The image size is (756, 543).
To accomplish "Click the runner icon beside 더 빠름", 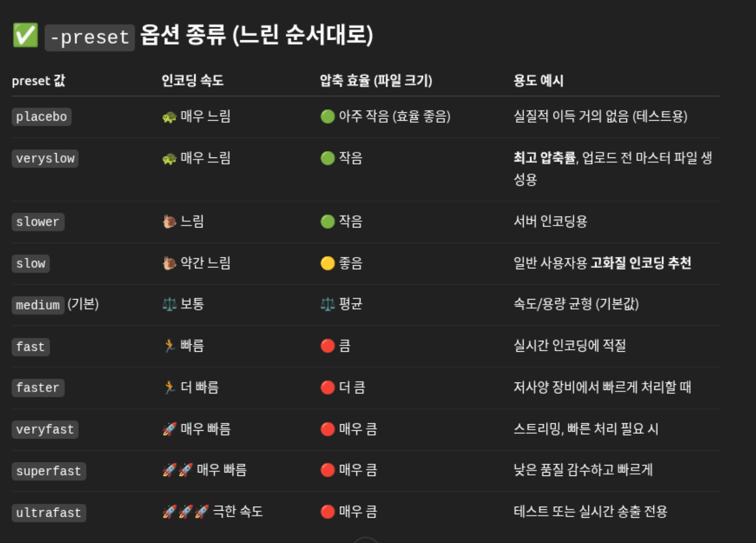I will pos(169,388).
